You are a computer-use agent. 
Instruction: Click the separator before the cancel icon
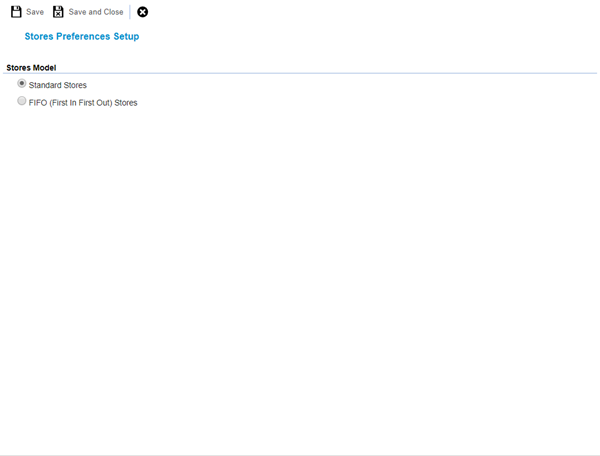(x=130, y=12)
